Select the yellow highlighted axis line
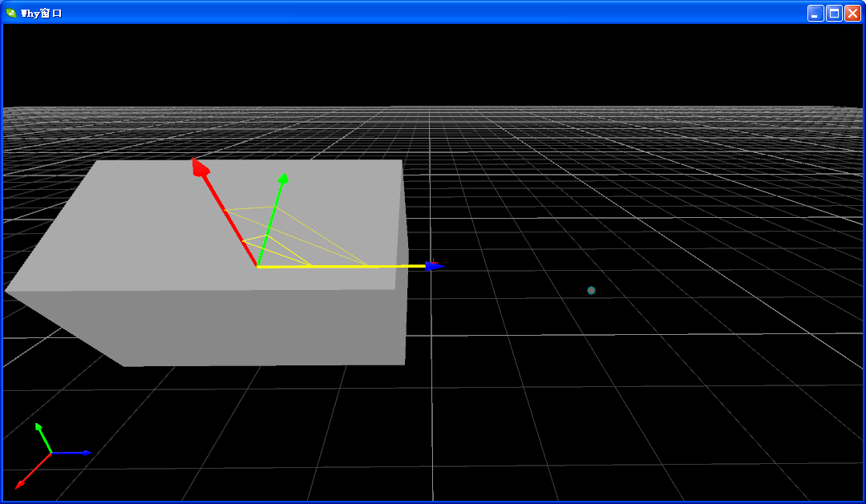Viewport: 866px width, 504px height. pos(342,267)
